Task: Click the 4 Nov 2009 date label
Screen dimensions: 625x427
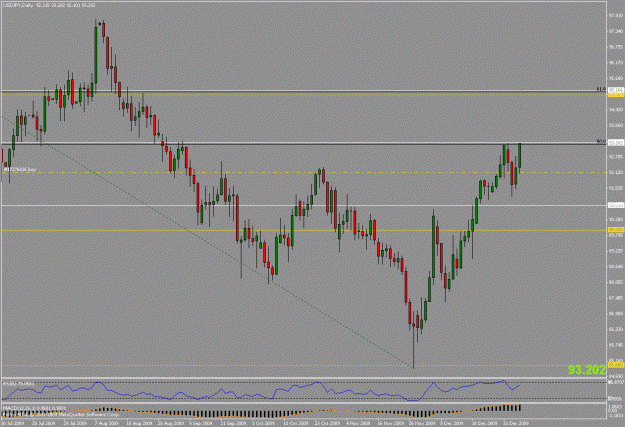Action: 357,423
